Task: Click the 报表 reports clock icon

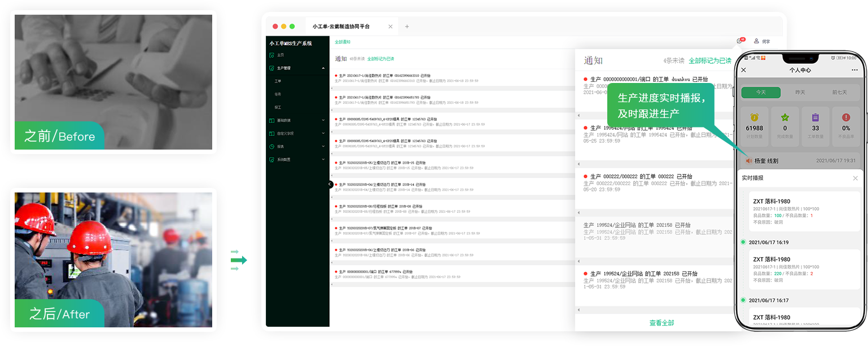Action: (x=272, y=146)
